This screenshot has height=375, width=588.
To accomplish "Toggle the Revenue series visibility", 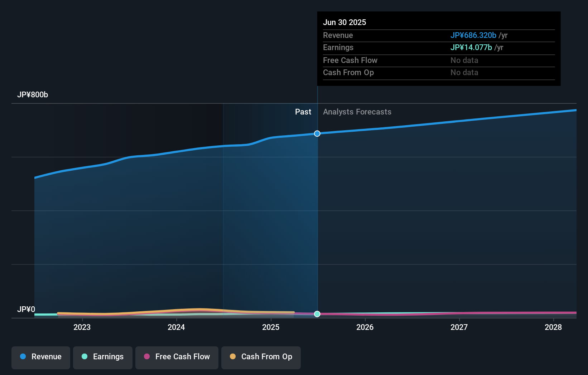I will pyautogui.click(x=40, y=357).
